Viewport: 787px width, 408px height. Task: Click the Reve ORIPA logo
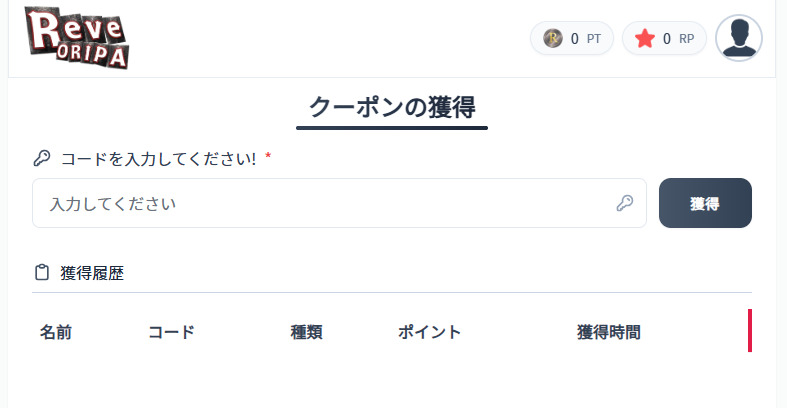[x=77, y=38]
